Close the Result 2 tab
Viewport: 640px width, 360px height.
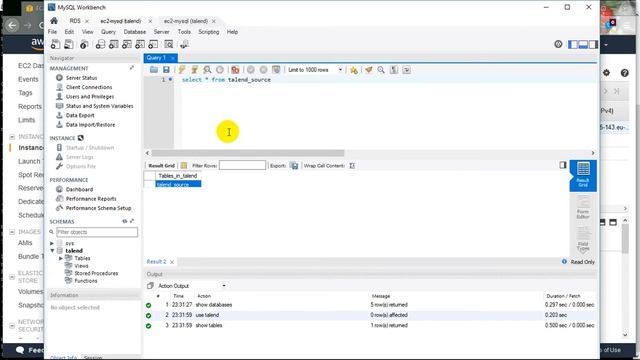point(172,262)
